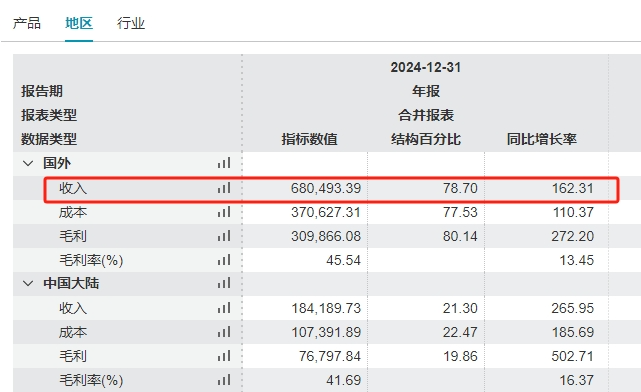Open chart icon for 国外 row
Viewport: 641px width, 392px height.
(x=224, y=163)
